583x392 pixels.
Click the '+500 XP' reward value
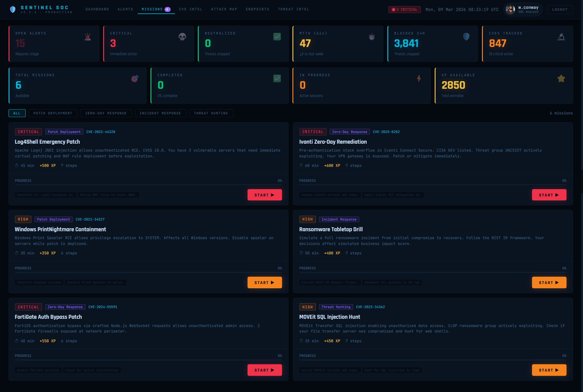point(48,166)
